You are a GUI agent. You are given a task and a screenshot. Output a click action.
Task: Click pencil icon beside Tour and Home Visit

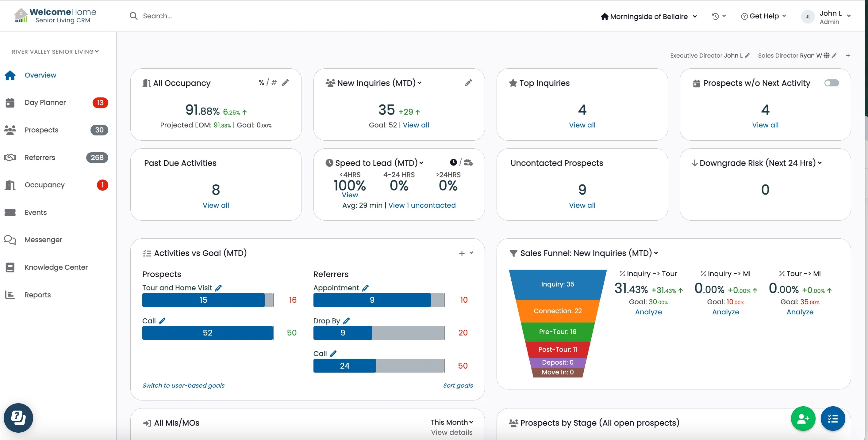(218, 288)
